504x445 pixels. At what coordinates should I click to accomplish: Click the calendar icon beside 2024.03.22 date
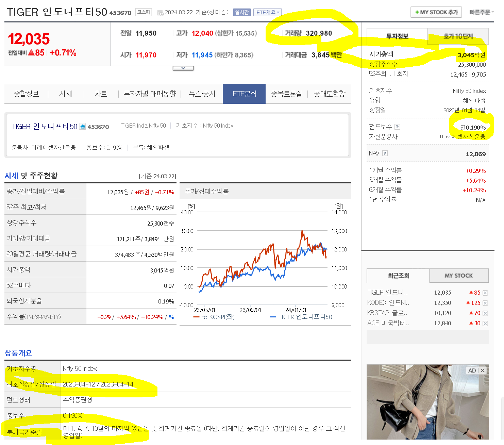[160, 13]
